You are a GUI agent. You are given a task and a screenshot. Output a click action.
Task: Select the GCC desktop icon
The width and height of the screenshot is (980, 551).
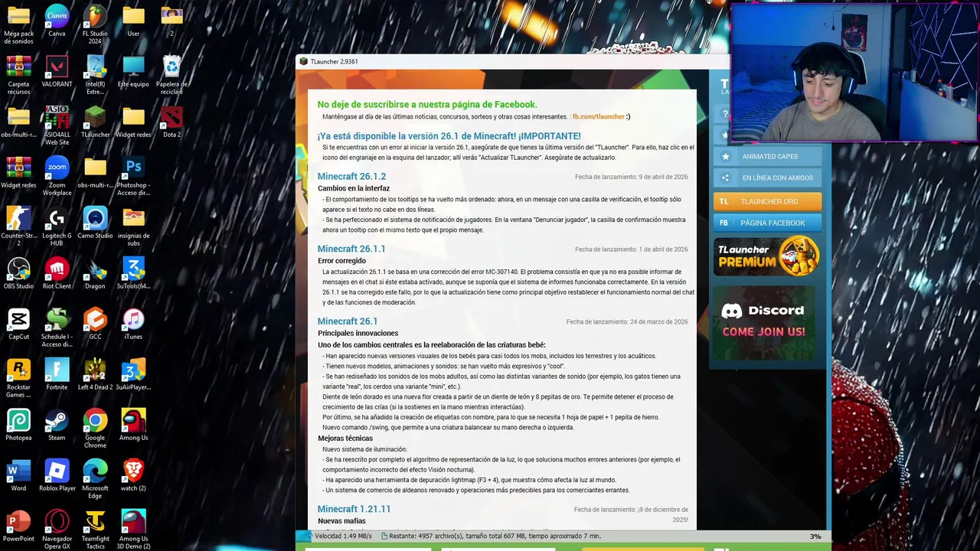(x=95, y=324)
